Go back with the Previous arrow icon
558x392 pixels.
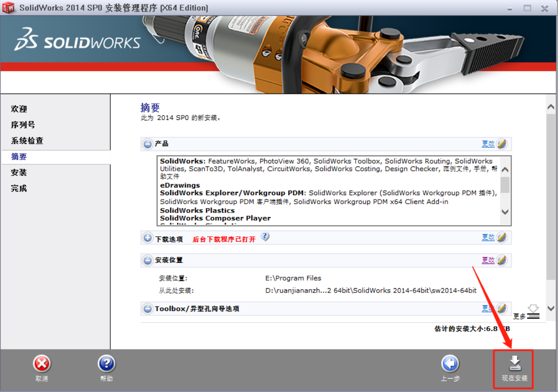(x=450, y=364)
